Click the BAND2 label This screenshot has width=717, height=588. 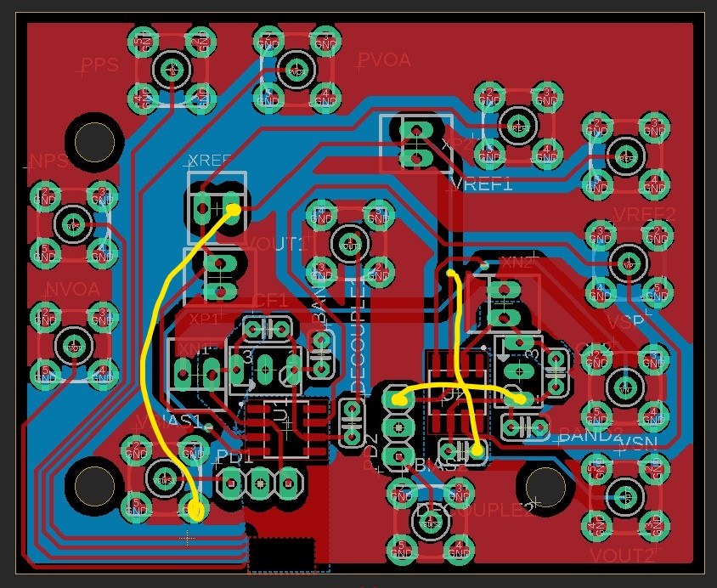(590, 434)
